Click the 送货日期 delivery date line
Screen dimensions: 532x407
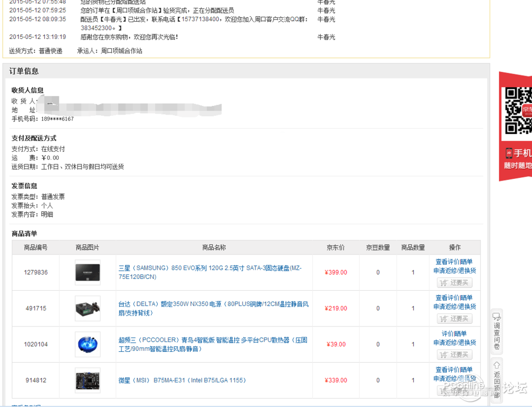(68, 166)
